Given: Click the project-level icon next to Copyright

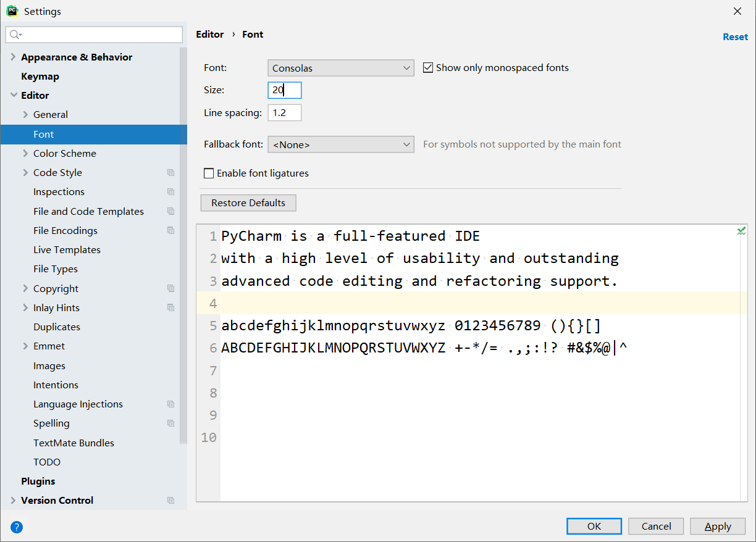Looking at the screenshot, I should tap(171, 288).
